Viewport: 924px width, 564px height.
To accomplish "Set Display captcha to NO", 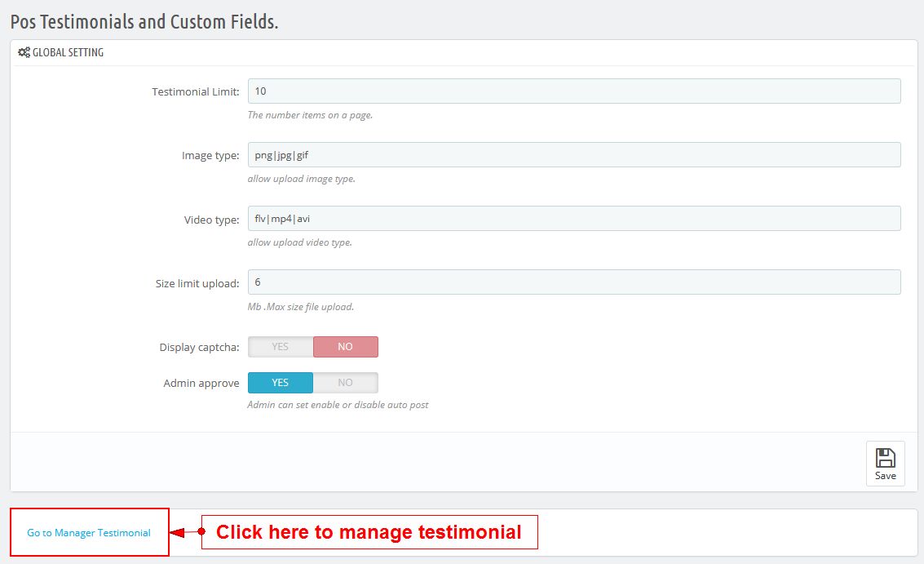I will tap(345, 347).
